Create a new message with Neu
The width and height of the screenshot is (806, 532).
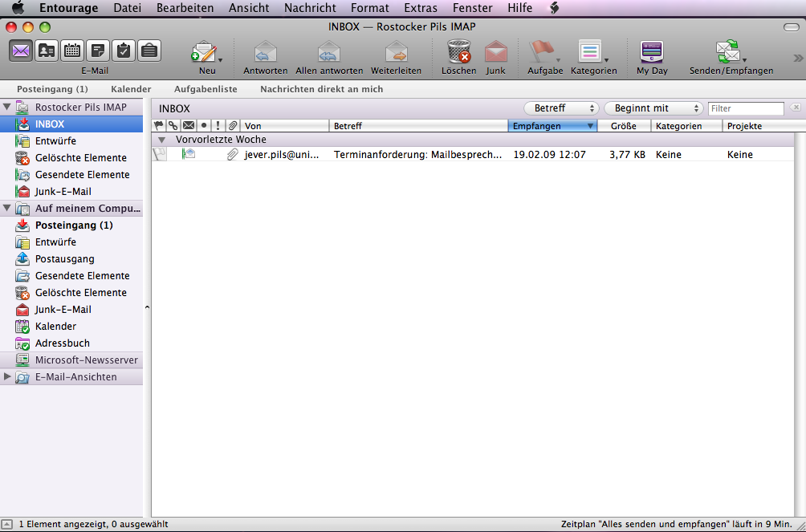204,51
